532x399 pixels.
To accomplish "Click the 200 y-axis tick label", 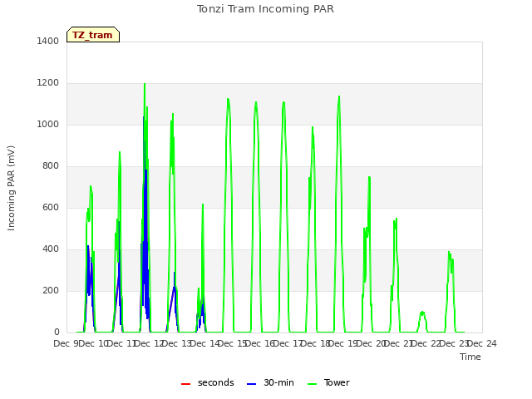I will [x=51, y=290].
